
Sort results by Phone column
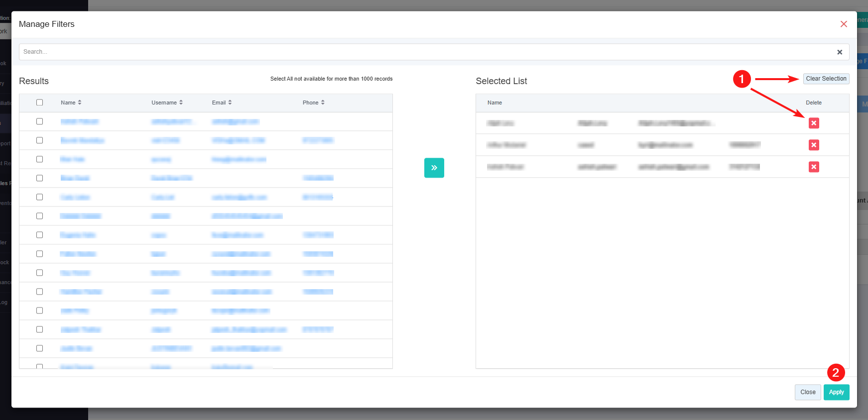(x=313, y=103)
